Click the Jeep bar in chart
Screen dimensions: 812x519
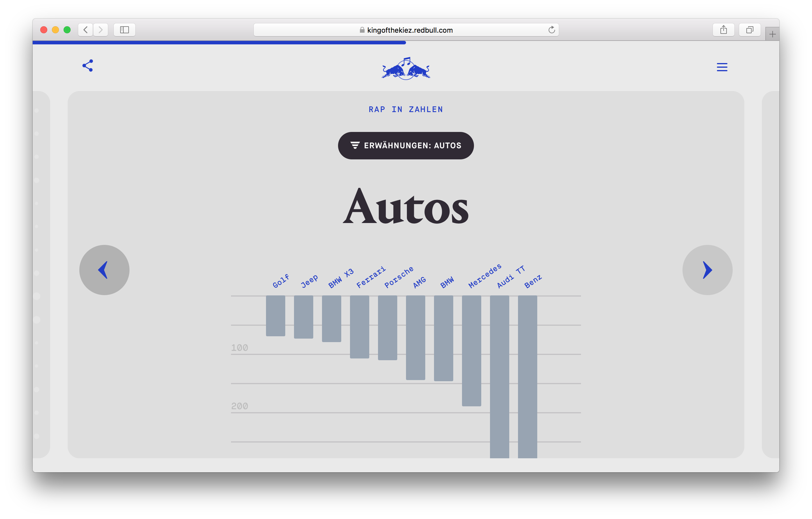[304, 317]
